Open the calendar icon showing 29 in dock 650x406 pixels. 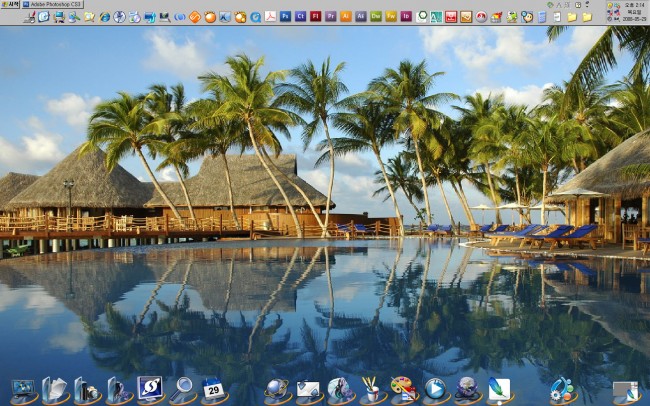[213, 389]
